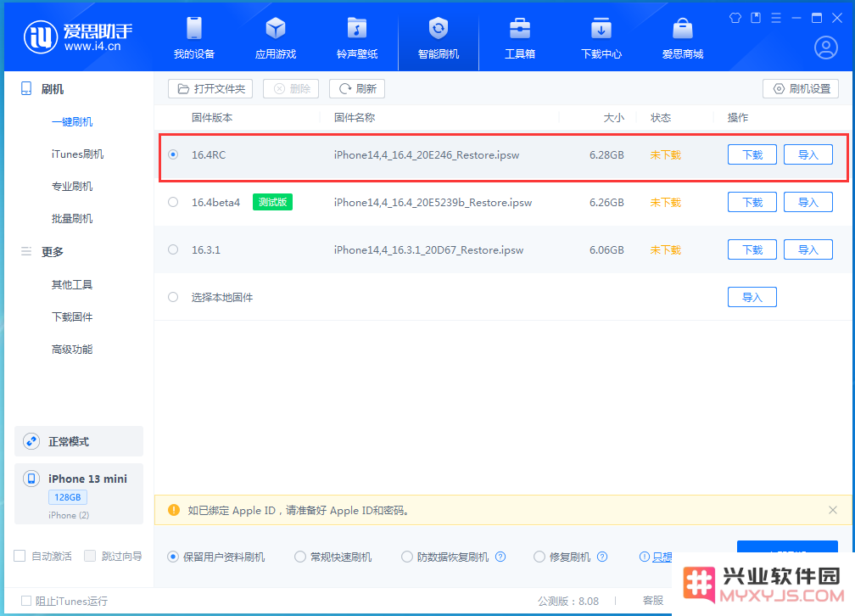The image size is (855, 616).
Task: Click the 爱思助手 logo
Action: pos(78,37)
